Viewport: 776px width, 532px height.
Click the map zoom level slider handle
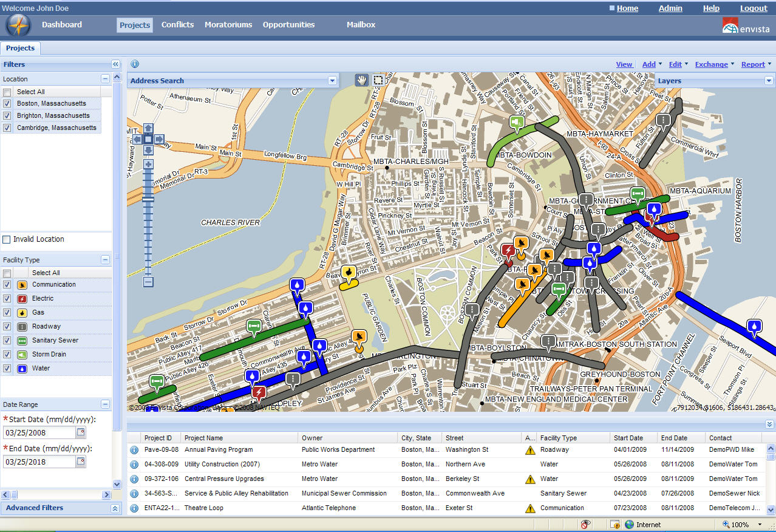(148, 199)
